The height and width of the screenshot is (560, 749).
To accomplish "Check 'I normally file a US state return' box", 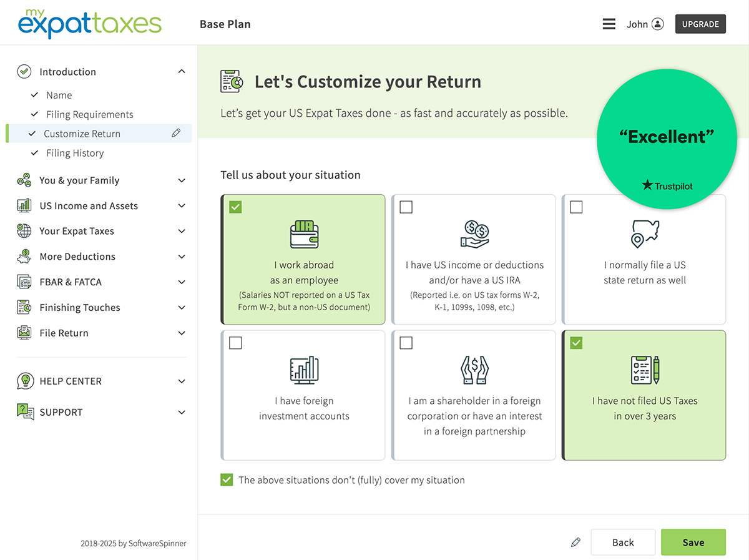I will [x=576, y=207].
